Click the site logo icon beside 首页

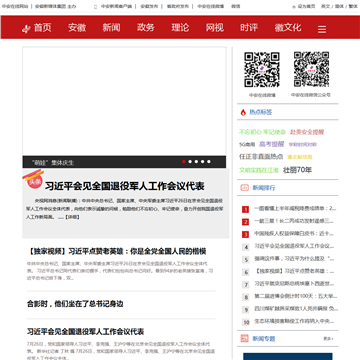pyautogui.click(x=26, y=29)
